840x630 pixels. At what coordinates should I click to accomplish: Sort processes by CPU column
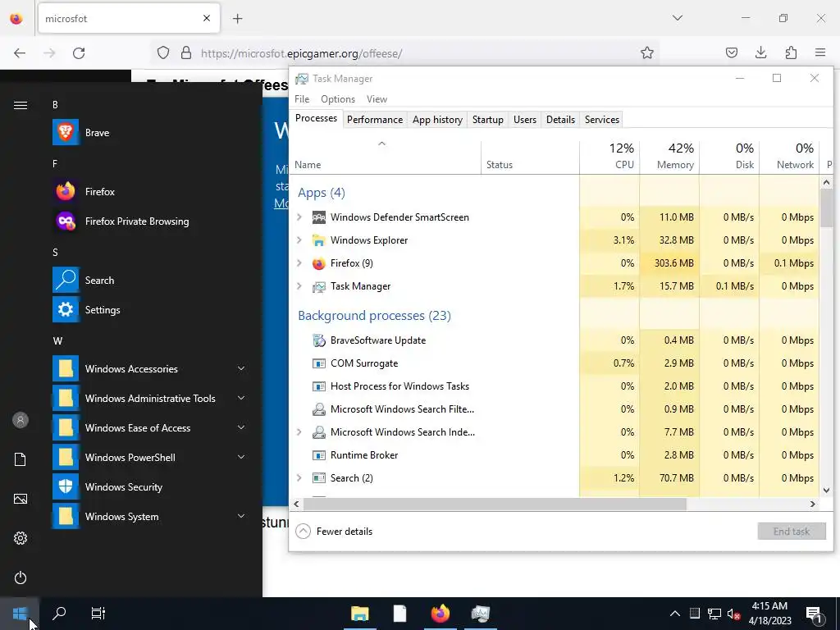[x=609, y=157]
